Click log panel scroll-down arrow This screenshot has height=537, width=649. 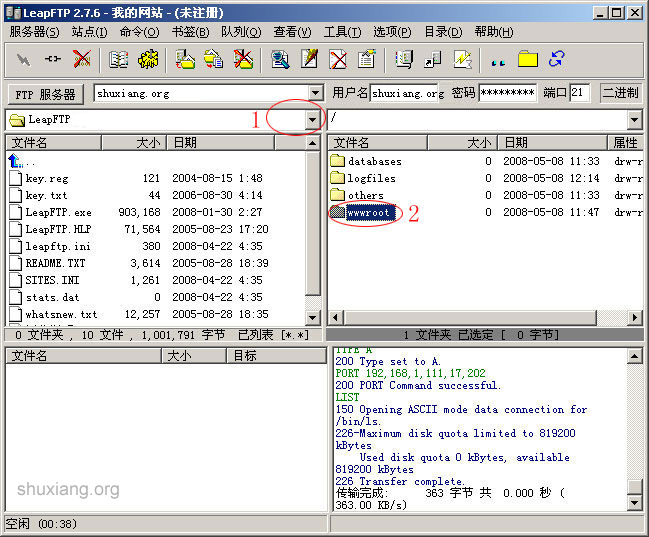point(635,503)
